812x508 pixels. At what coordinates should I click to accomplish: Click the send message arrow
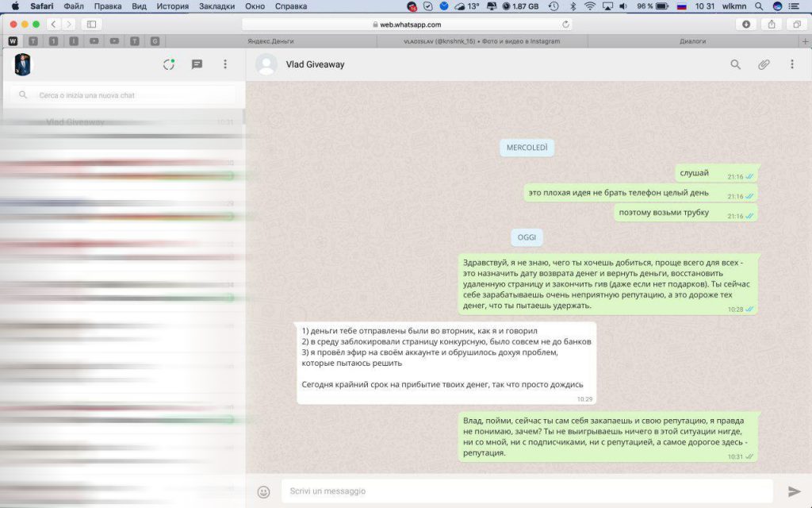tap(794, 491)
